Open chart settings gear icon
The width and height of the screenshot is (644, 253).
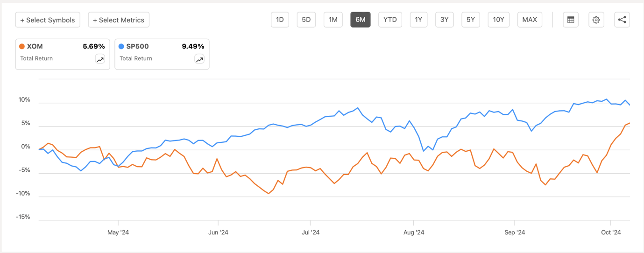point(596,20)
